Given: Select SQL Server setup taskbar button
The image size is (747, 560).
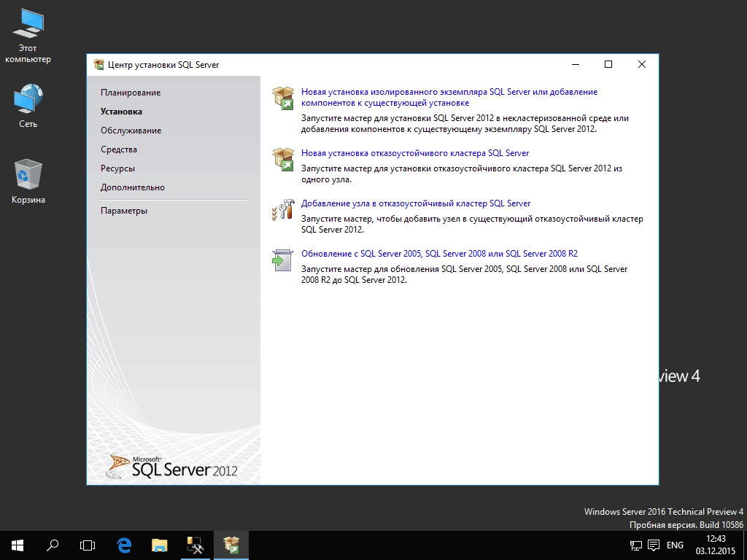Looking at the screenshot, I should coord(231,545).
